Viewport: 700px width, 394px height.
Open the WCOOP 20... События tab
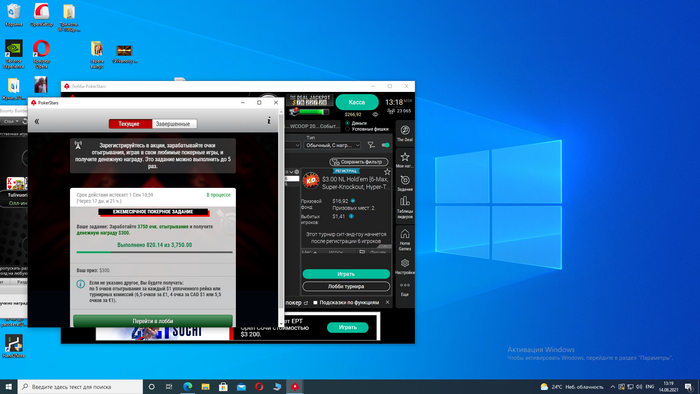click(312, 126)
